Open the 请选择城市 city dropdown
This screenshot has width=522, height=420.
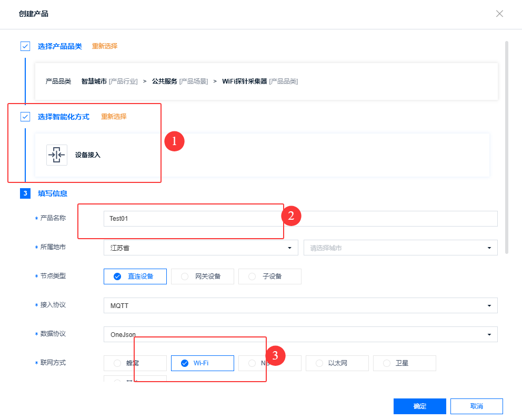pyautogui.click(x=400, y=248)
